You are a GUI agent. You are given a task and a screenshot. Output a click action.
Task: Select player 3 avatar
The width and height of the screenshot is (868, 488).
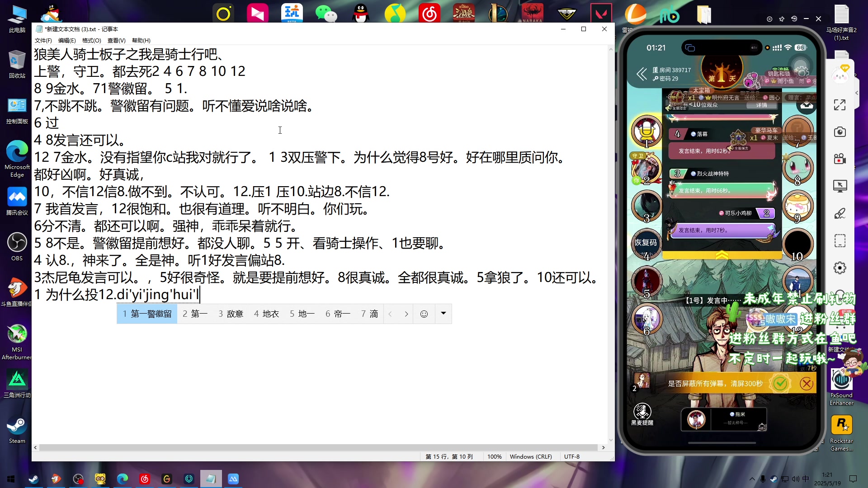coord(646,206)
